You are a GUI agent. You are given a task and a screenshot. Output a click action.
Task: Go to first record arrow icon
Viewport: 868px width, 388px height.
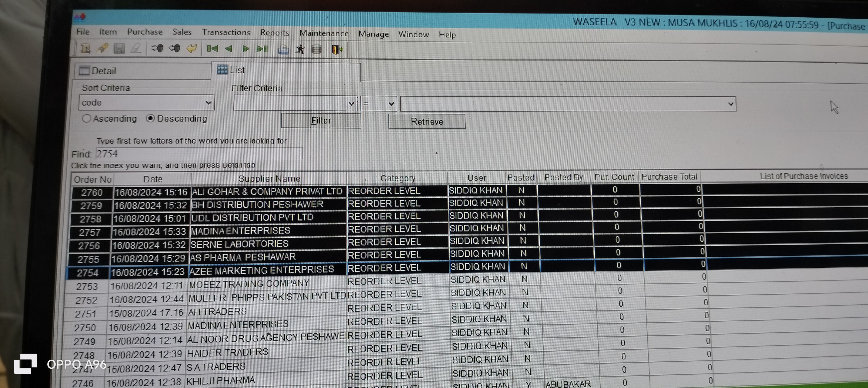point(212,49)
